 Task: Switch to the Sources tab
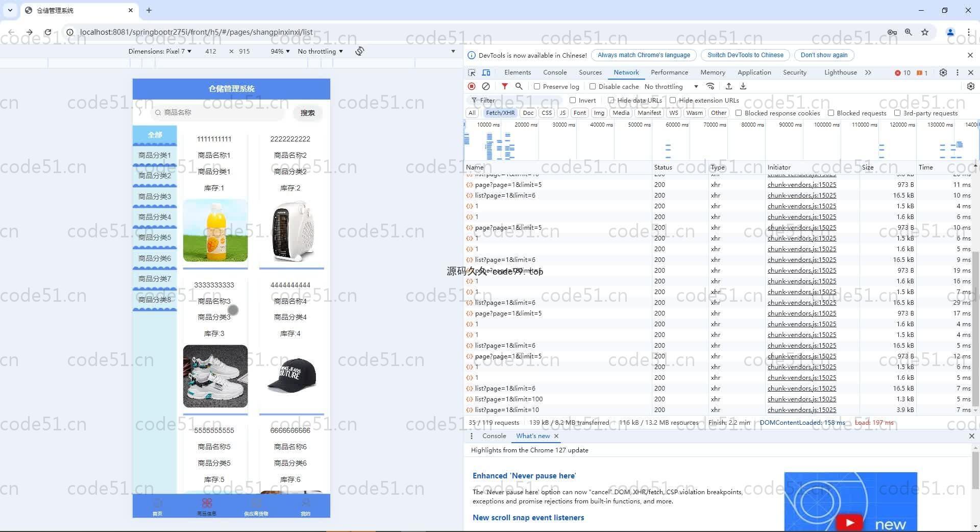click(x=590, y=72)
